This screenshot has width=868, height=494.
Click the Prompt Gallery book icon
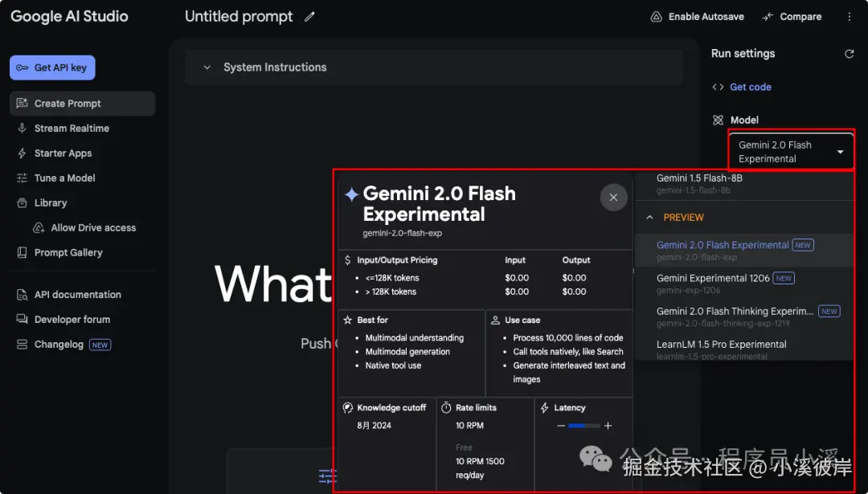coord(23,253)
